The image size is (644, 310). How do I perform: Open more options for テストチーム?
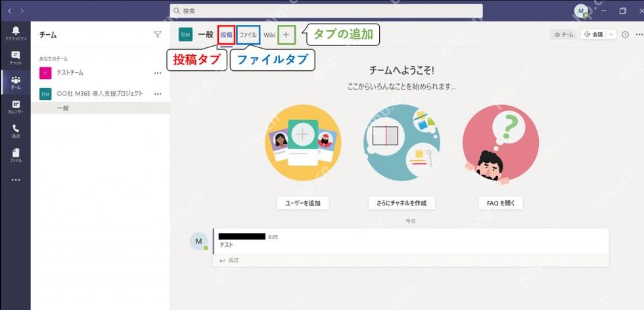click(x=158, y=73)
